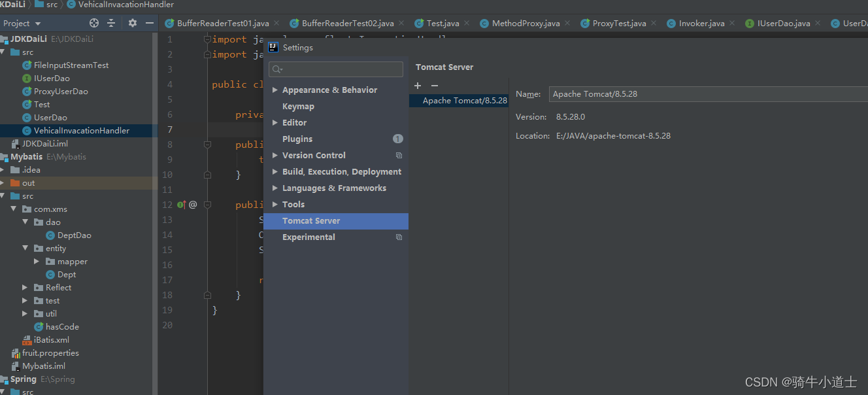Remove the selected Tomcat server with the minus icon
868x395 pixels.
pos(435,86)
